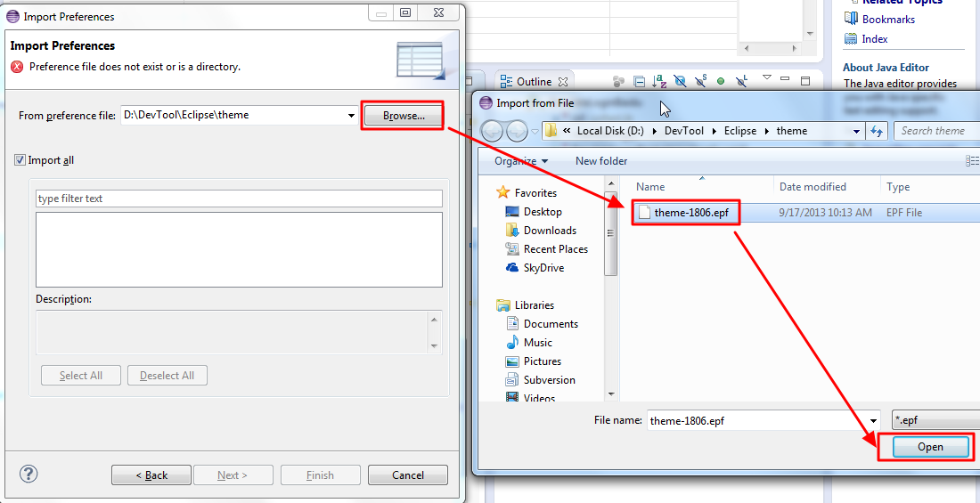Expand the From preference file combo dropdown
980x503 pixels.
[352, 115]
